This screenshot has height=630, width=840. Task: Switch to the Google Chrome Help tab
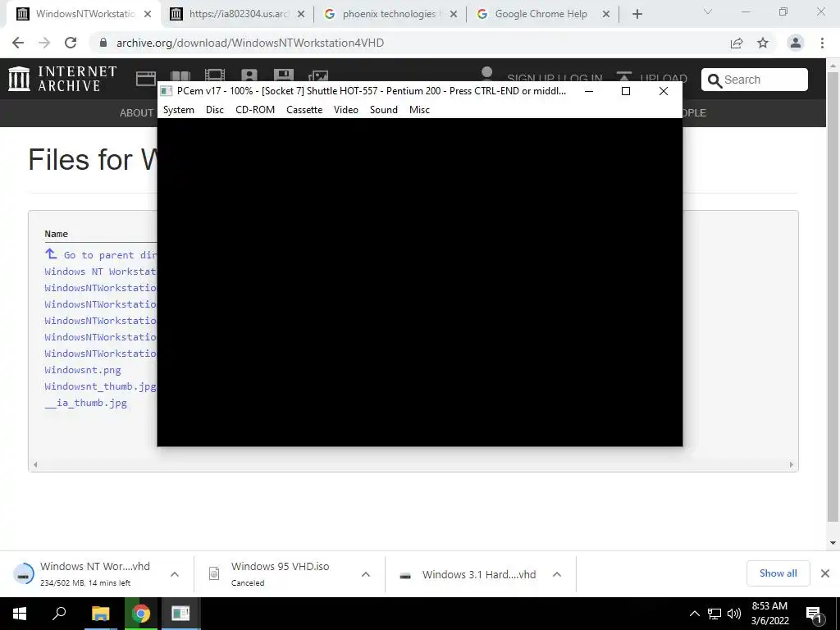click(x=541, y=14)
